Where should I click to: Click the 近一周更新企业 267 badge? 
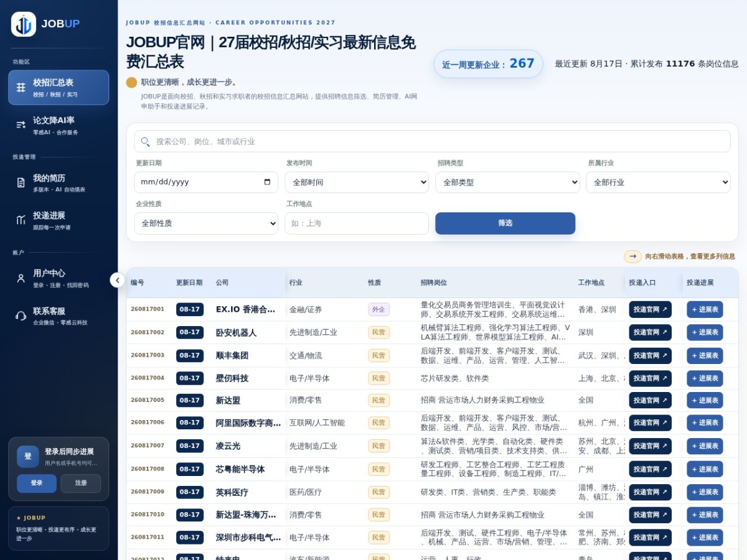click(488, 64)
